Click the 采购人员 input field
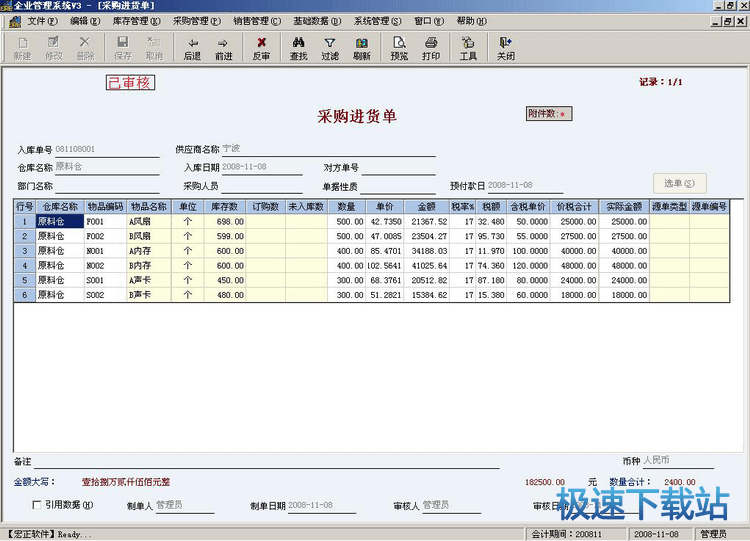Image resolution: width=750 pixels, height=541 pixels. (262, 186)
